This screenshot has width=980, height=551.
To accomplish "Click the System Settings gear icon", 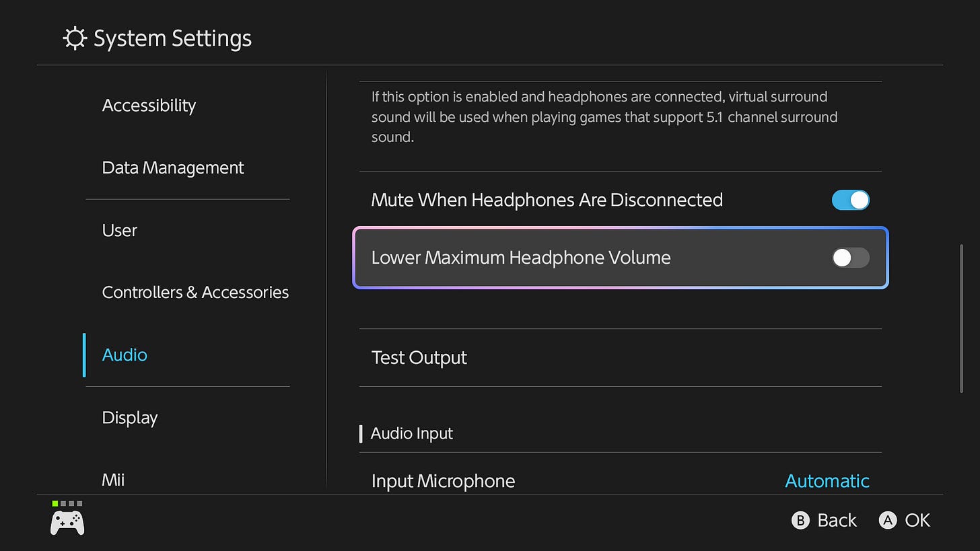I will tap(75, 38).
